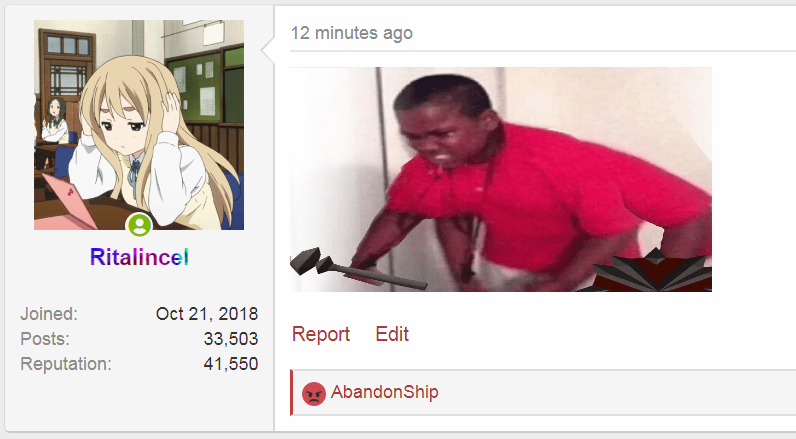Image resolution: width=796 pixels, height=439 pixels.
Task: Click the anime girl avatar image
Action: pyautogui.click(x=139, y=125)
